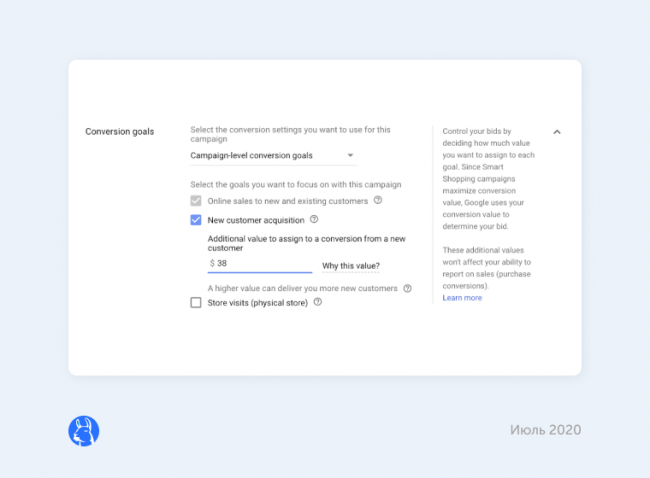Click help icon after higher value hint
650x478 pixels.
coord(407,288)
